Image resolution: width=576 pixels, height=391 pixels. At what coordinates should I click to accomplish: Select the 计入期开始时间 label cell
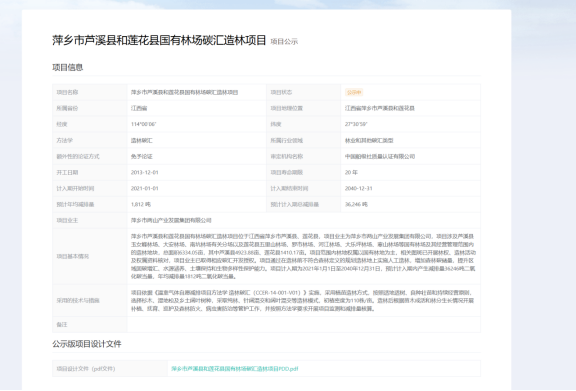(x=90, y=189)
